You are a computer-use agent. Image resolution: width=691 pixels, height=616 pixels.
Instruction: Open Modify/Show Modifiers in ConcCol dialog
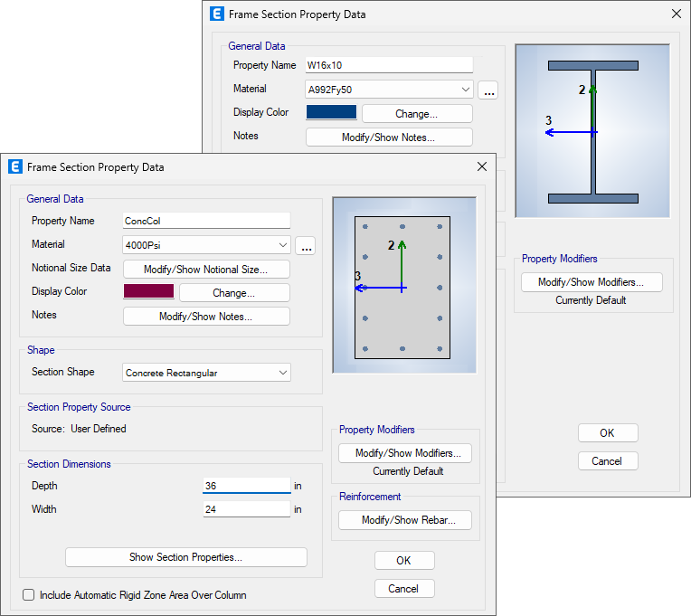click(x=405, y=453)
